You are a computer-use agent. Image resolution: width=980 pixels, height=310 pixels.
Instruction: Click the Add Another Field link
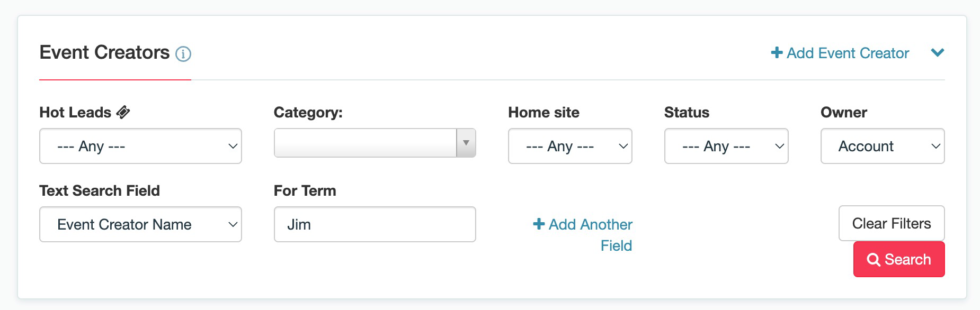[x=583, y=235]
